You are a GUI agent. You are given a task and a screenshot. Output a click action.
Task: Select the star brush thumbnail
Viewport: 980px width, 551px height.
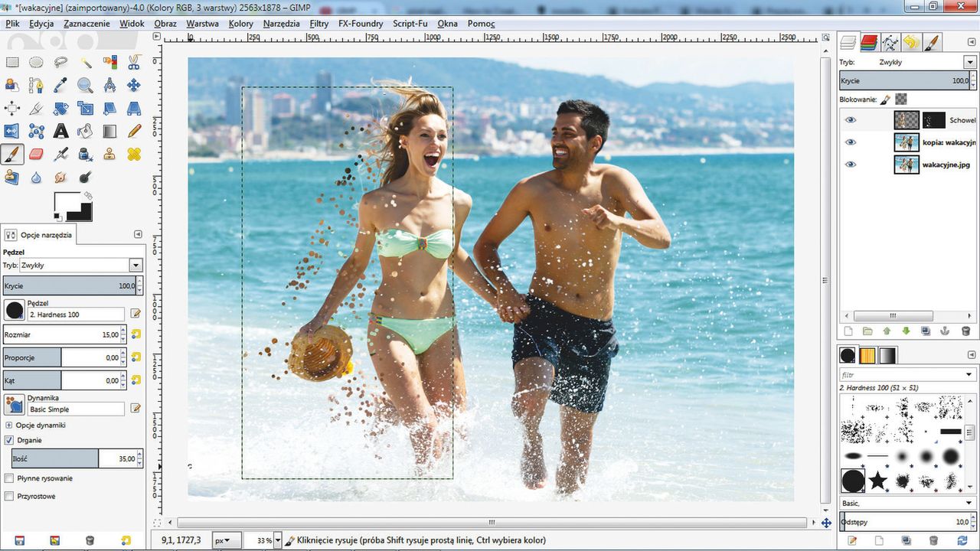[x=877, y=481]
